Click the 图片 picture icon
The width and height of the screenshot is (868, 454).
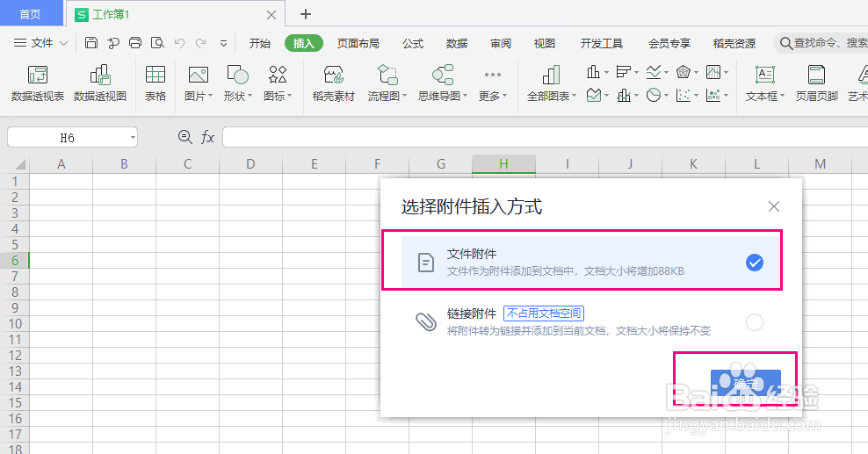199,75
